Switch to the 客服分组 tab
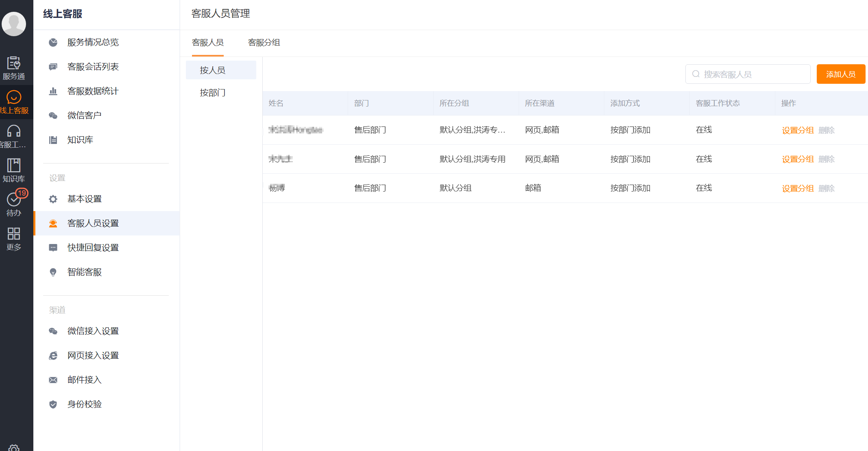Image resolution: width=868 pixels, height=451 pixels. click(264, 43)
